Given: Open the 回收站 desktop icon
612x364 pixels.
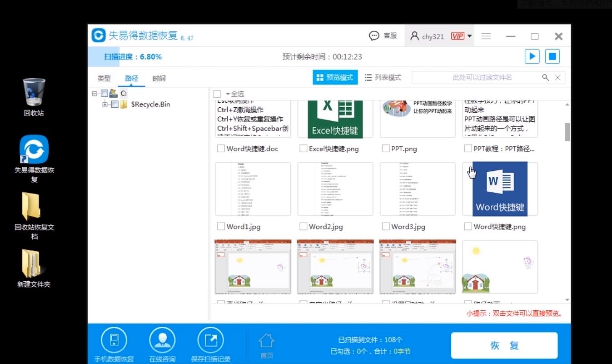Looking at the screenshot, I should coord(34,97).
